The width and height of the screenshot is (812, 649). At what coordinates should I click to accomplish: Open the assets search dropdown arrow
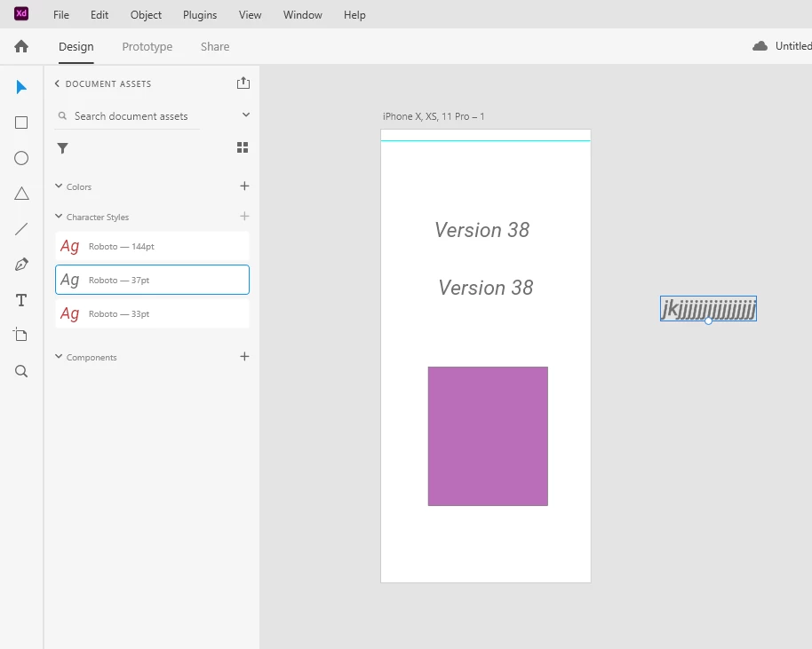click(246, 115)
